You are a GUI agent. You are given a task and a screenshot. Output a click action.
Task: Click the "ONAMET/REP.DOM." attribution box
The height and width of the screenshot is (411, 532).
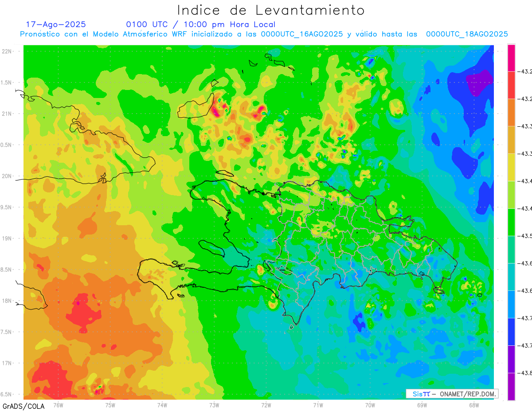pyautogui.click(x=452, y=394)
